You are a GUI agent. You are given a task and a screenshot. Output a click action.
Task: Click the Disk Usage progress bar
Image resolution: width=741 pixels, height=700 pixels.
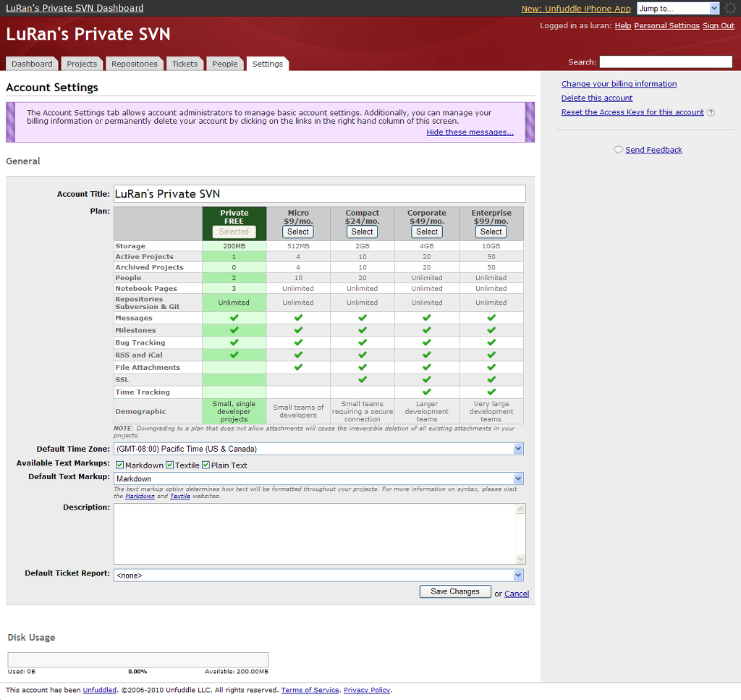[x=137, y=659]
